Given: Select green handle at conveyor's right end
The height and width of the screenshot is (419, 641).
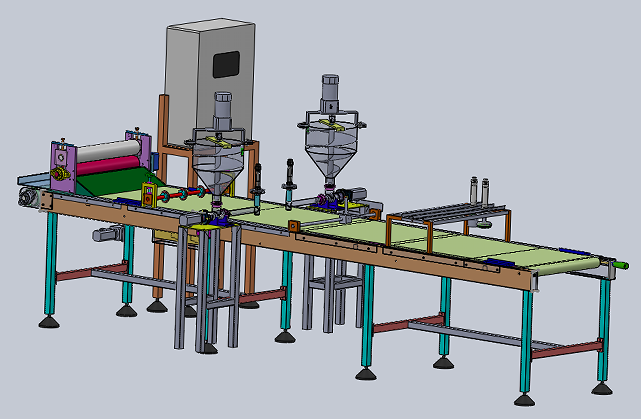Looking at the screenshot, I should pyautogui.click(x=622, y=265).
